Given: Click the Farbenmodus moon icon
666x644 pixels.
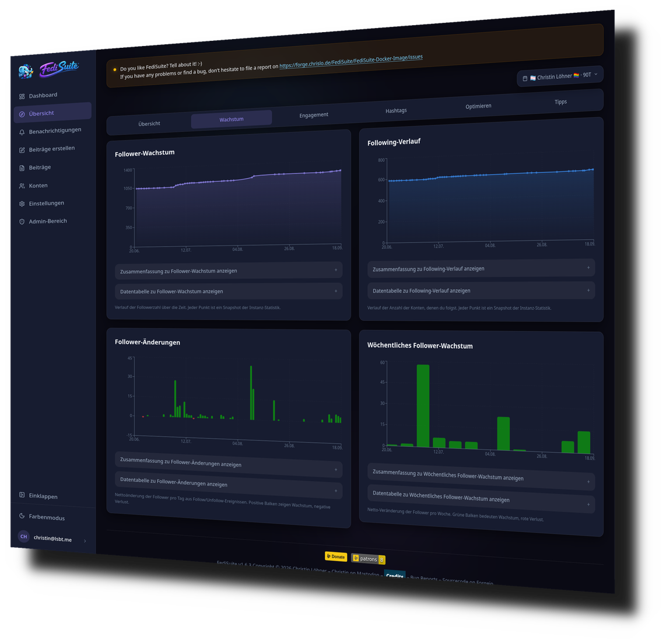Looking at the screenshot, I should (x=22, y=516).
